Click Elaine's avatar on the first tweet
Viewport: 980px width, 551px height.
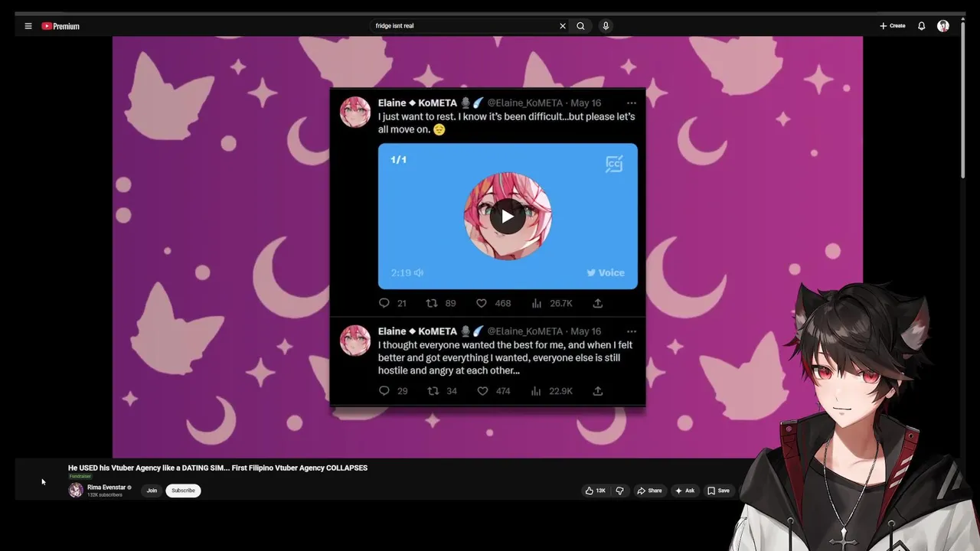click(x=355, y=112)
